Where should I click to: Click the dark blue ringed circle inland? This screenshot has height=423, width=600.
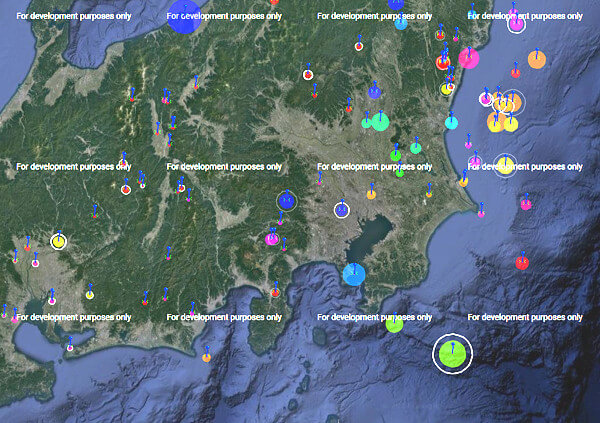[287, 201]
